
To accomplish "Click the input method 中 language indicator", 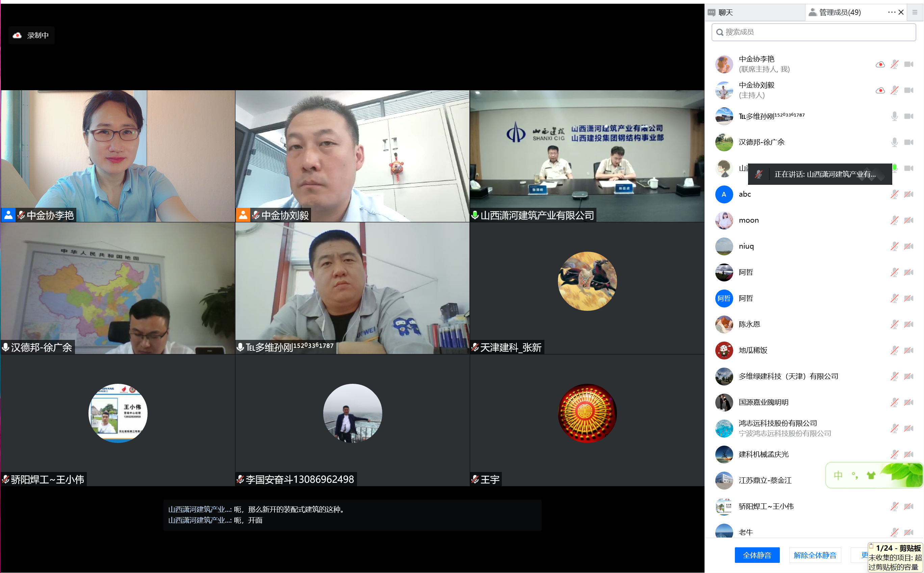I will point(838,475).
